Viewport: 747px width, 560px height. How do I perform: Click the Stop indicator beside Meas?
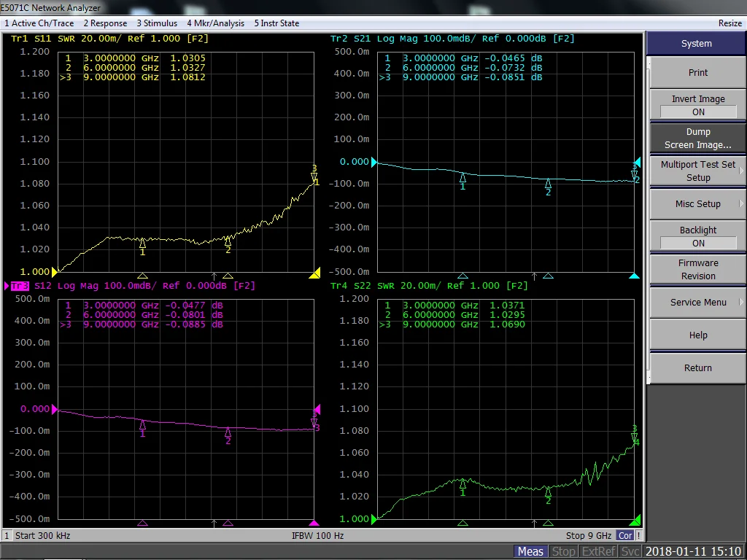tap(564, 551)
